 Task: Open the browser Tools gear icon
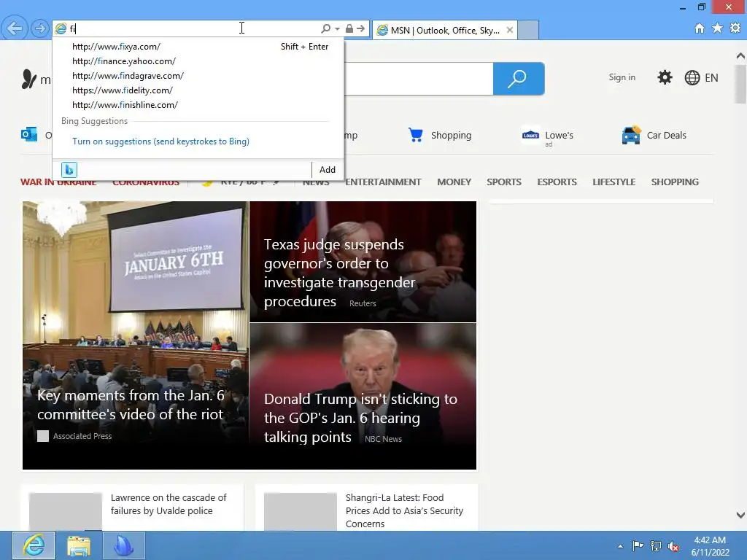click(x=735, y=28)
